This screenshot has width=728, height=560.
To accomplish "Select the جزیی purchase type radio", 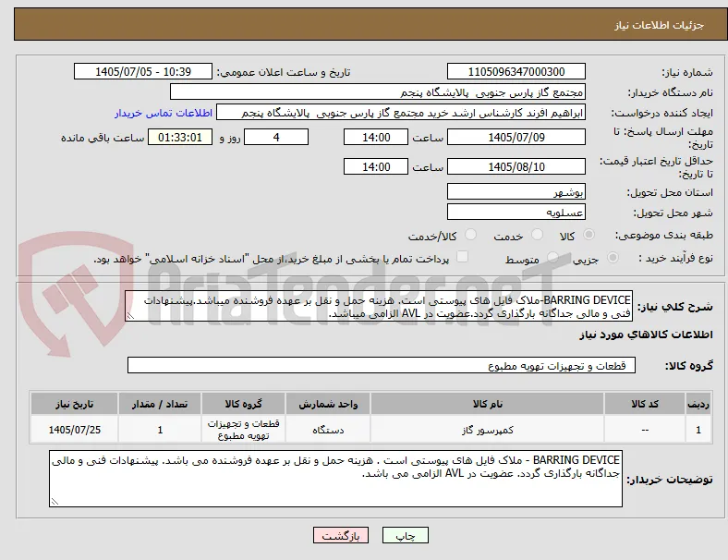I will point(613,258).
